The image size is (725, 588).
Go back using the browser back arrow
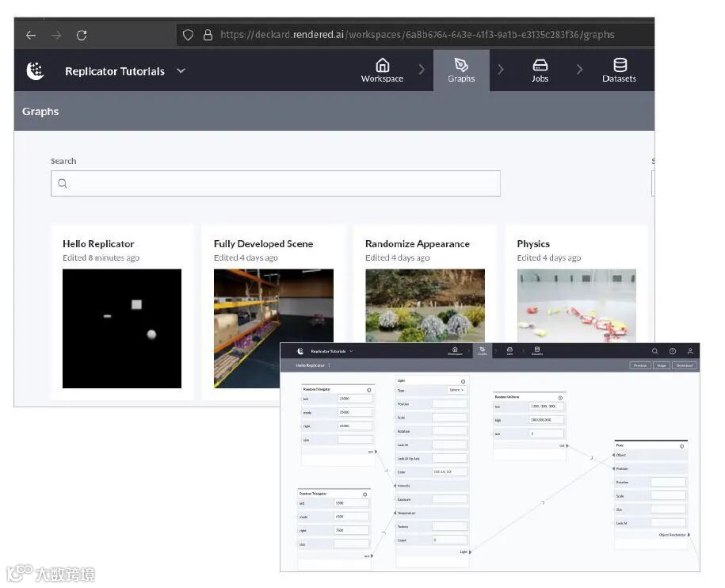[31, 35]
